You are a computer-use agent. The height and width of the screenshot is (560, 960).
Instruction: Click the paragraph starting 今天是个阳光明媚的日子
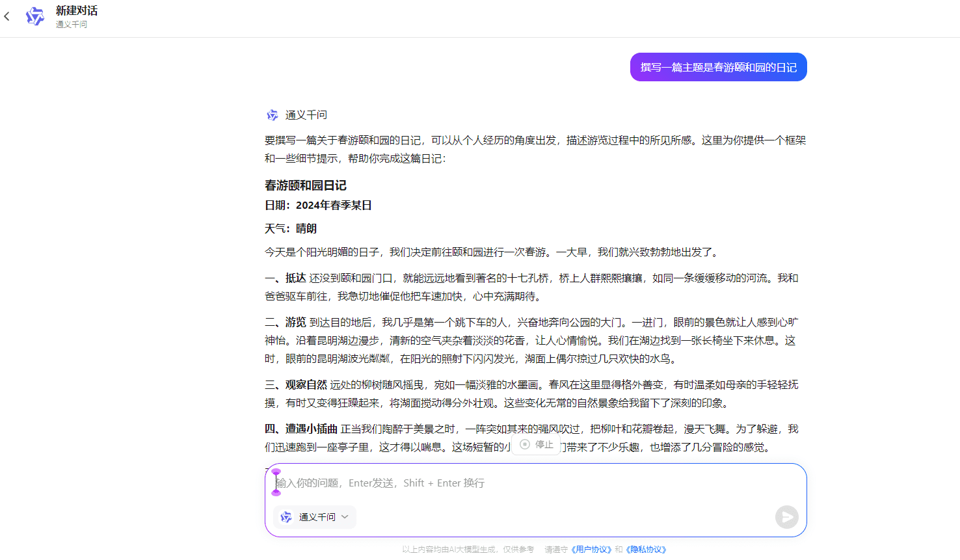point(493,252)
